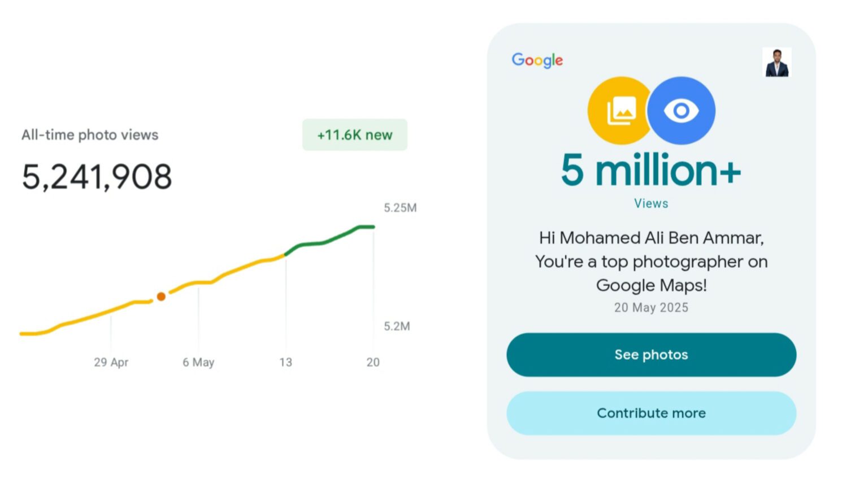The width and height of the screenshot is (868, 488).
Task: Click the All-time photo views heading
Action: click(x=90, y=135)
